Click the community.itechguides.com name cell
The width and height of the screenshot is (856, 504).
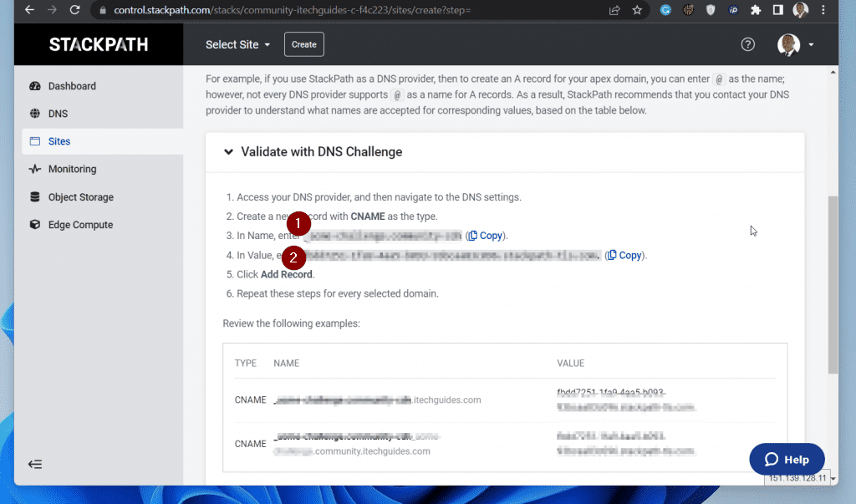[x=358, y=443]
